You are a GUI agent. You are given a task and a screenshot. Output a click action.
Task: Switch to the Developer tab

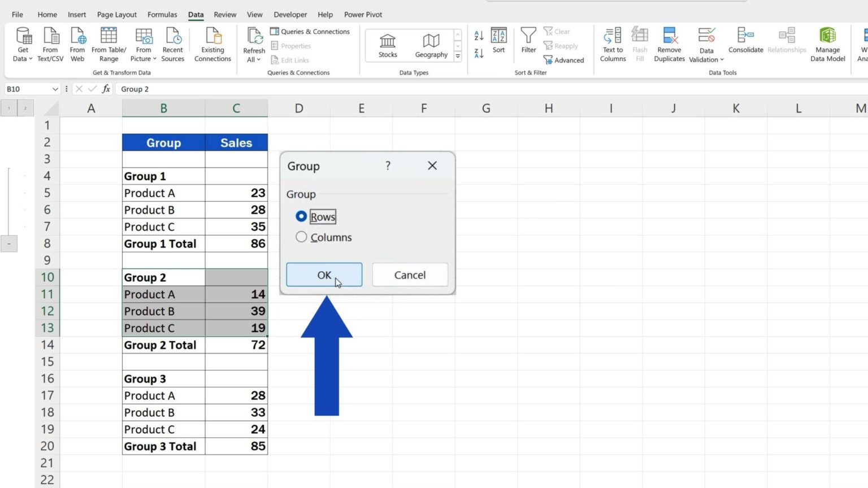pos(290,15)
